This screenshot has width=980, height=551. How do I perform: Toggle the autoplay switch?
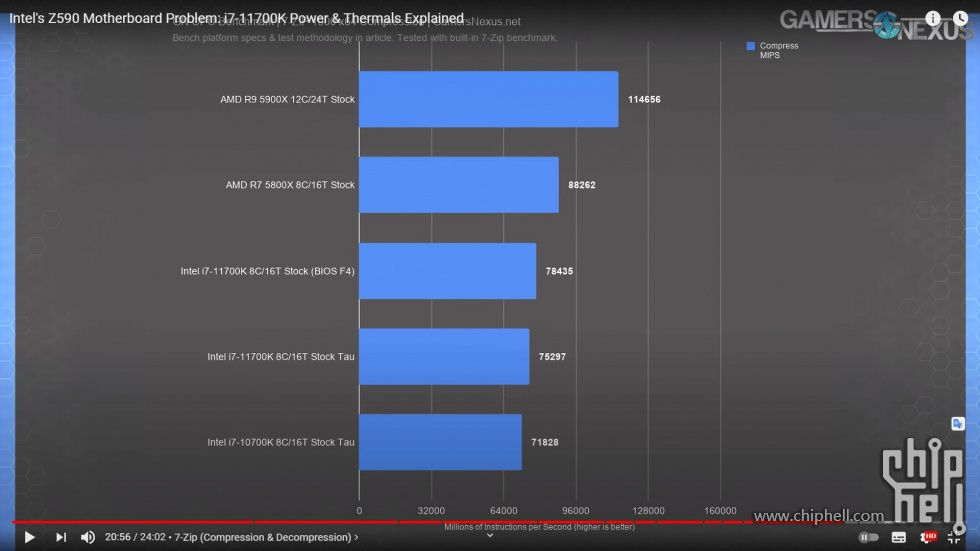[x=868, y=537]
